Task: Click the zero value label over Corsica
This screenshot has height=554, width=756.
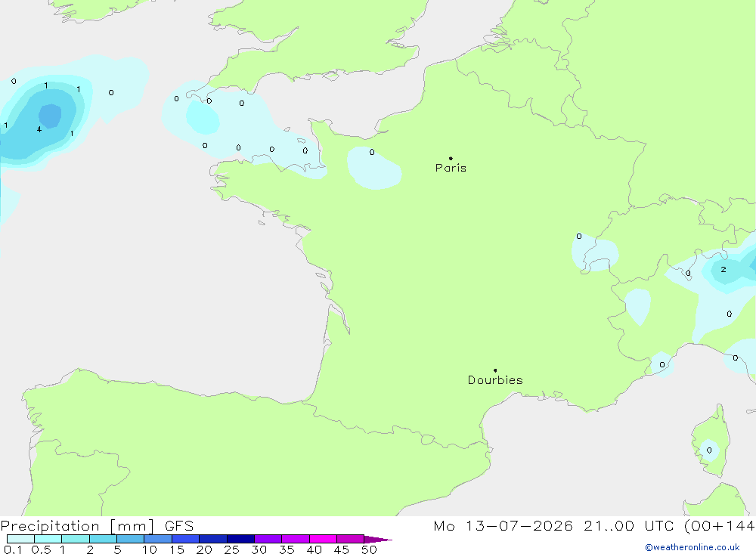Action: point(709,450)
